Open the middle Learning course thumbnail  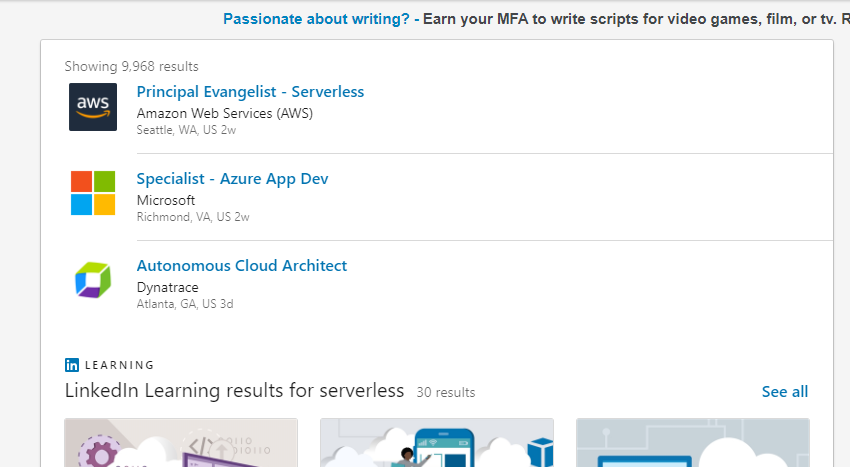[x=436, y=443]
